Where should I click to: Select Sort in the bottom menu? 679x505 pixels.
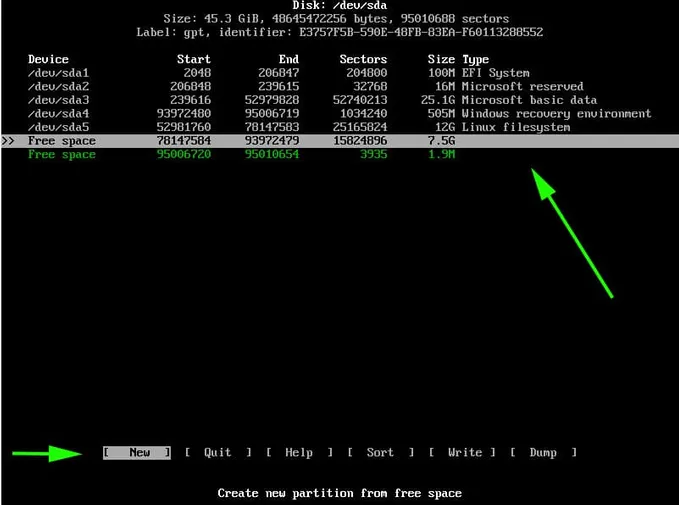pos(380,453)
